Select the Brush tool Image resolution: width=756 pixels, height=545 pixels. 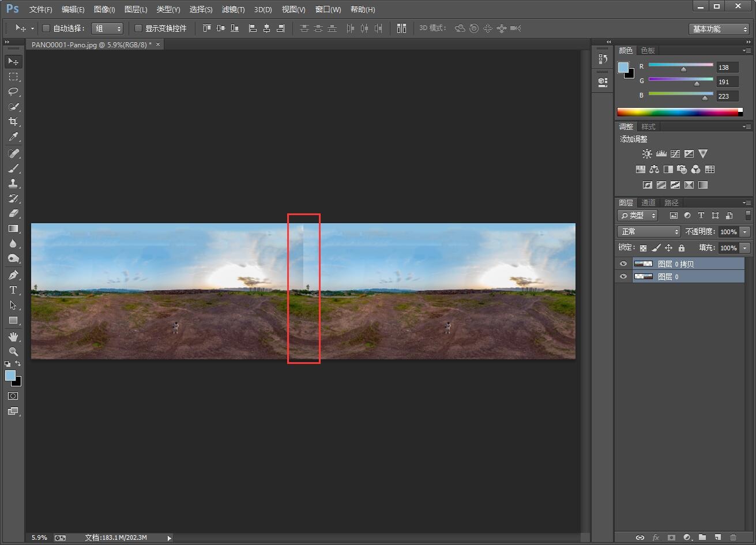pos(13,168)
